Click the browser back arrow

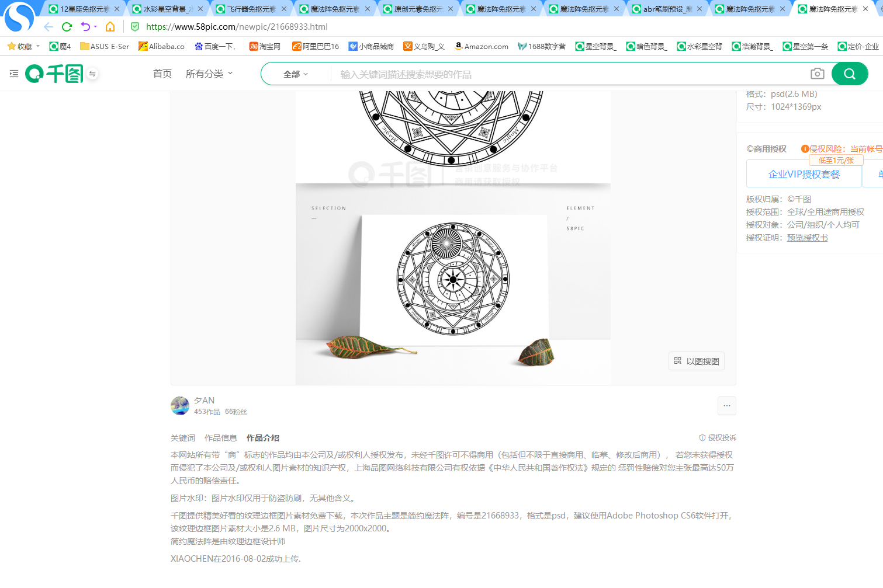click(49, 27)
